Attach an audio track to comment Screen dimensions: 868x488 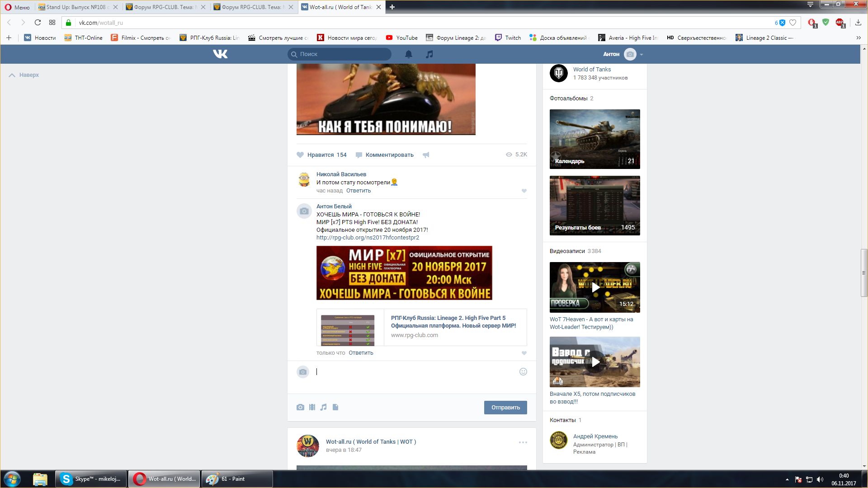[323, 407]
